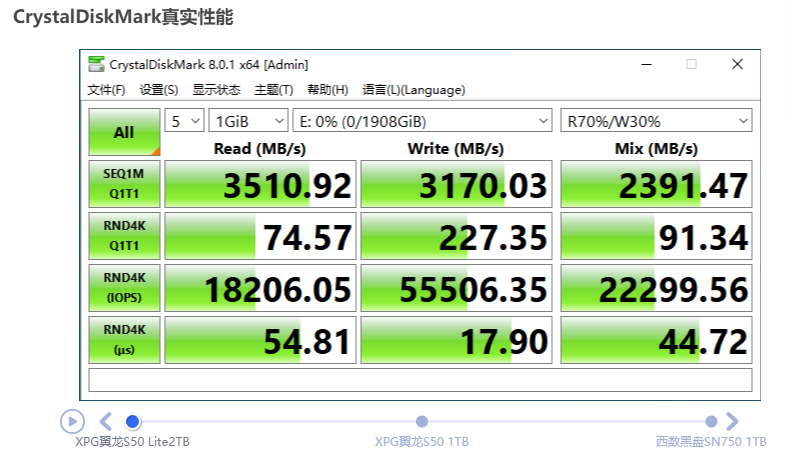Select the XPG翼龙S50 Lite2TB timeline dot
Viewport: 789px width, 462px height.
133,421
